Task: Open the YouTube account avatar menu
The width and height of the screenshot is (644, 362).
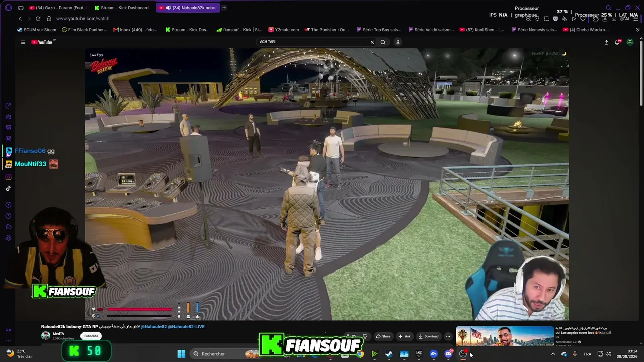Action: tap(630, 42)
